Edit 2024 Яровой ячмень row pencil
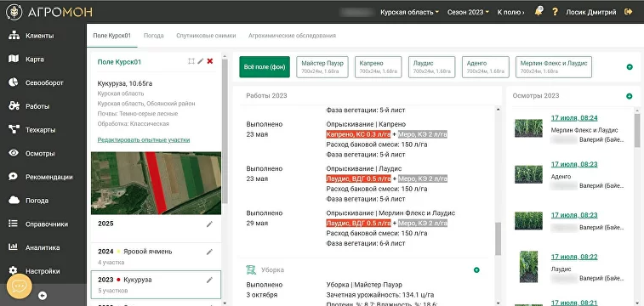 click(x=209, y=252)
